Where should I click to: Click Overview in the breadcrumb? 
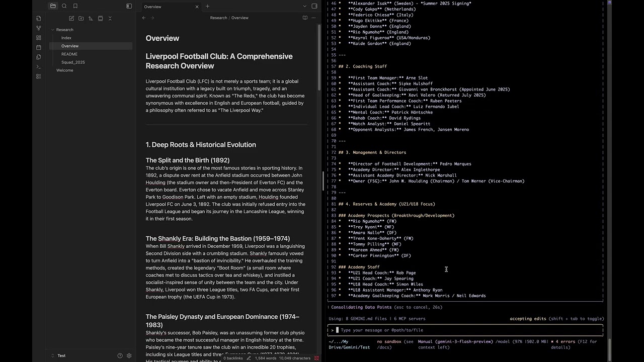pyautogui.click(x=240, y=18)
